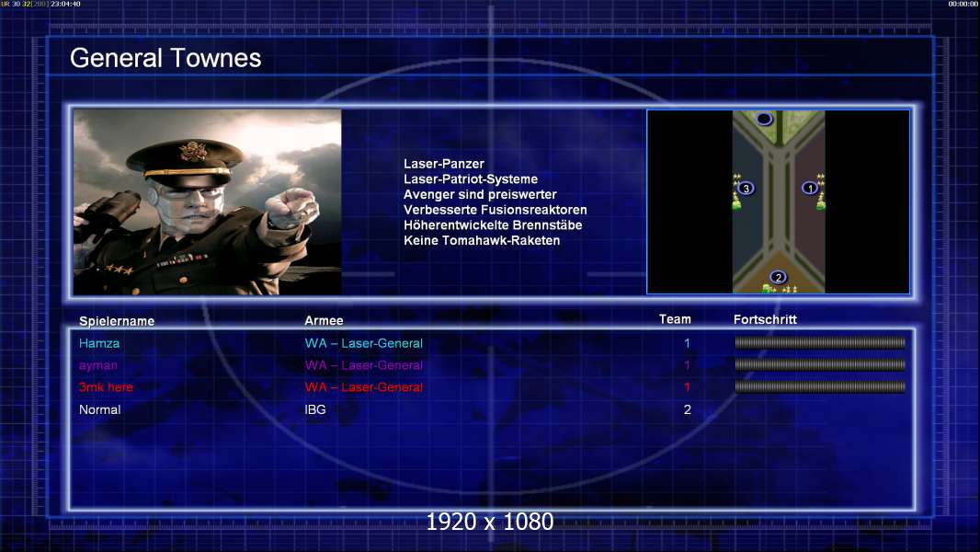Click the Spielername column header

click(x=116, y=321)
